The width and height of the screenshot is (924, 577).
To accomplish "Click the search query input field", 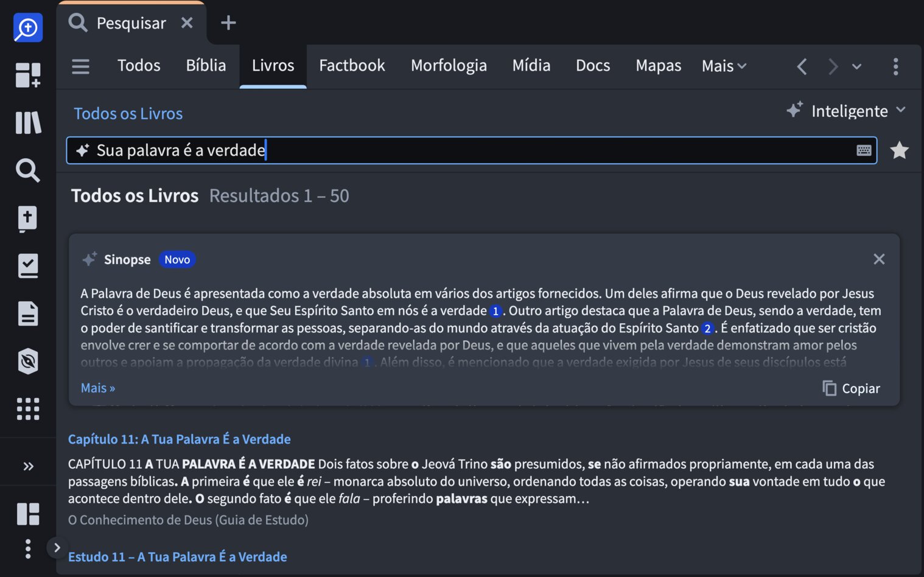I will [x=469, y=150].
